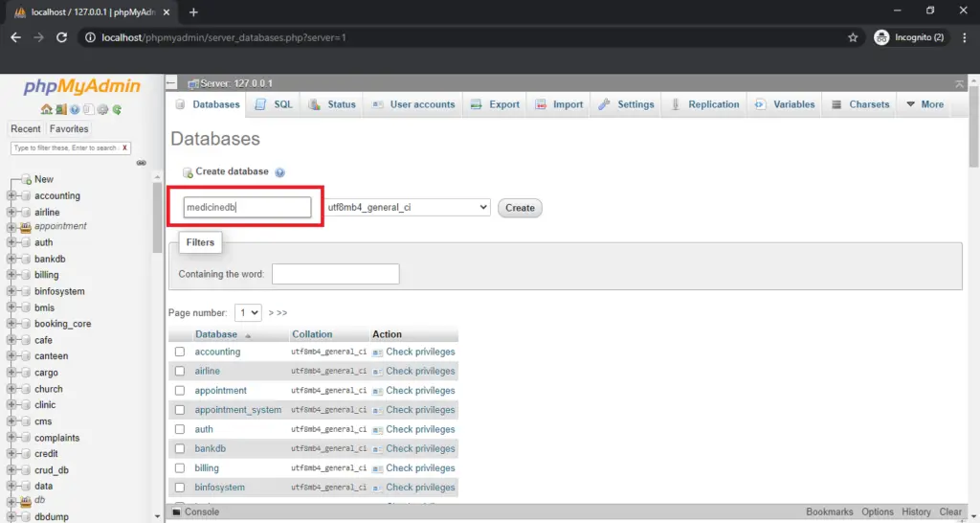This screenshot has width=980, height=523.
Task: Open the Export tab
Action: pyautogui.click(x=495, y=104)
